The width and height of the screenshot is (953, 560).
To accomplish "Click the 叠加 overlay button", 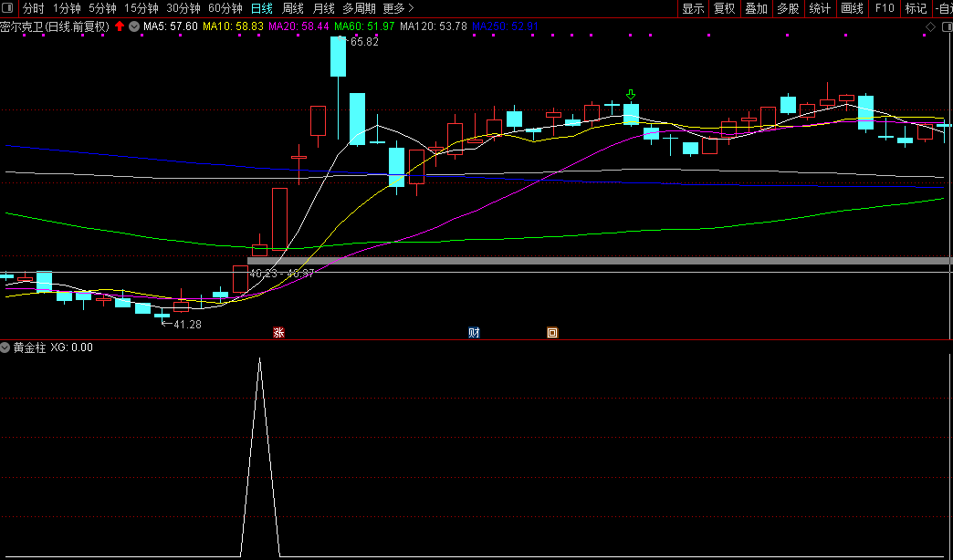I will pyautogui.click(x=756, y=8).
